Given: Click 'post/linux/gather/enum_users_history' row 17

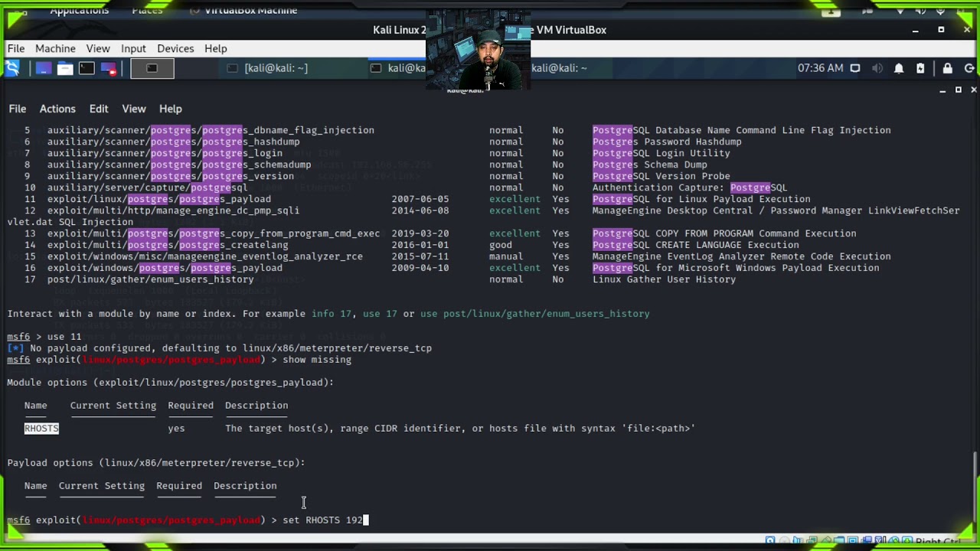Looking at the screenshot, I should pyautogui.click(x=151, y=279).
